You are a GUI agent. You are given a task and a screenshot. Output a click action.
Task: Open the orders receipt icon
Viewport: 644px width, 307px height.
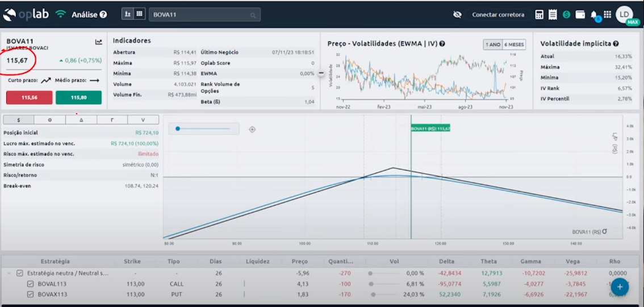pyautogui.click(x=553, y=15)
